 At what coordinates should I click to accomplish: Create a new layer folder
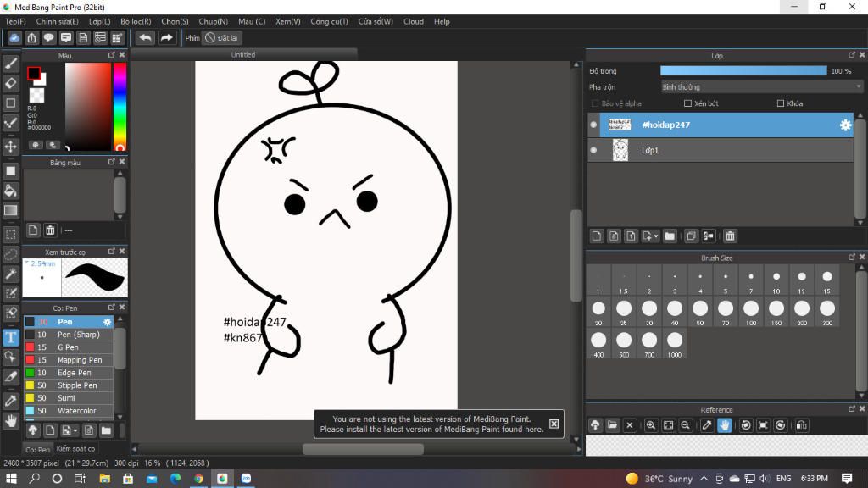pos(670,236)
